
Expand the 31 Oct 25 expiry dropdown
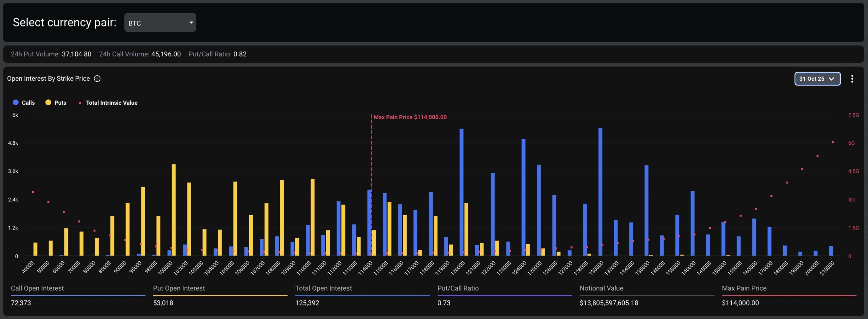click(817, 79)
